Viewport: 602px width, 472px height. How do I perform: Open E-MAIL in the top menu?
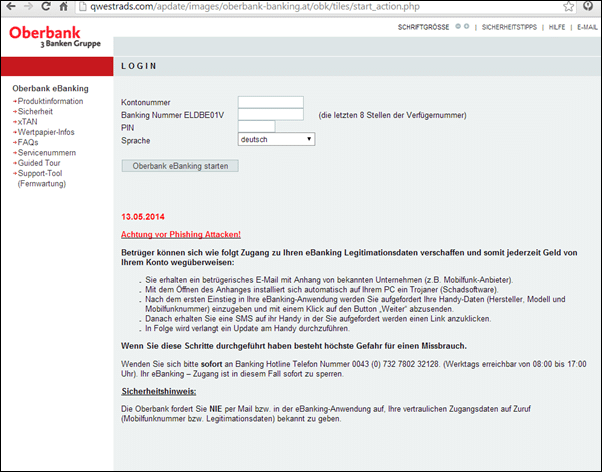click(x=587, y=27)
